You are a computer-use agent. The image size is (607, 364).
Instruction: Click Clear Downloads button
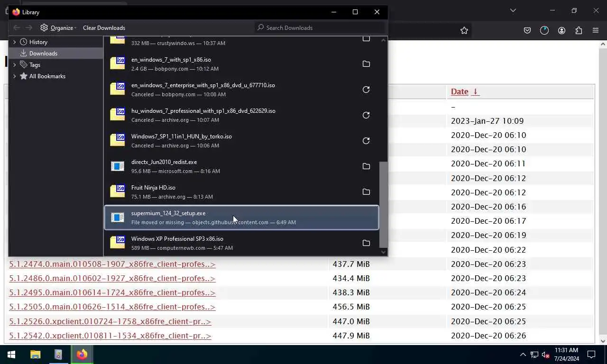[x=104, y=27]
